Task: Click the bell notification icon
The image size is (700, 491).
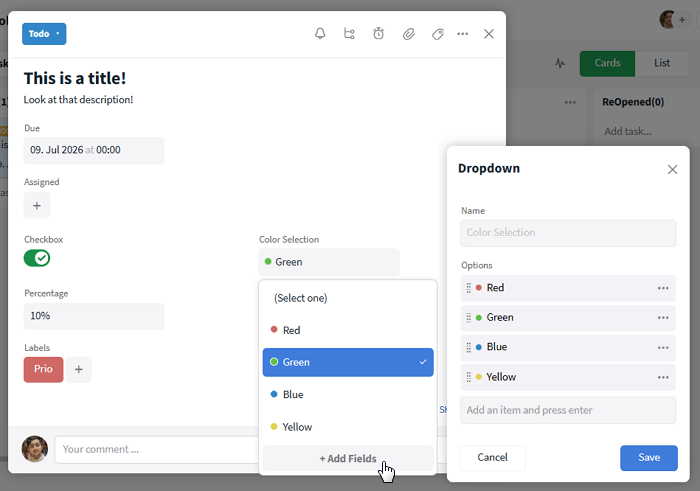Action: point(320,34)
